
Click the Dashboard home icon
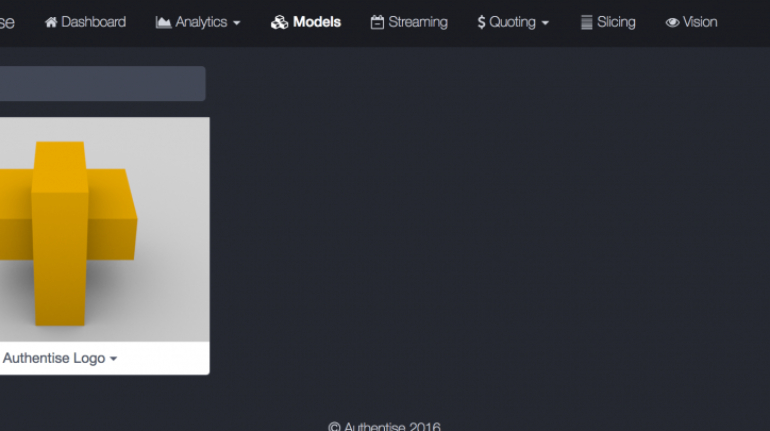point(51,22)
